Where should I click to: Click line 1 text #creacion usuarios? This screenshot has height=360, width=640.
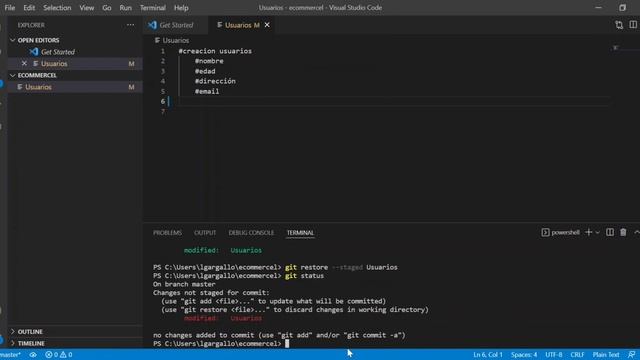(215, 51)
